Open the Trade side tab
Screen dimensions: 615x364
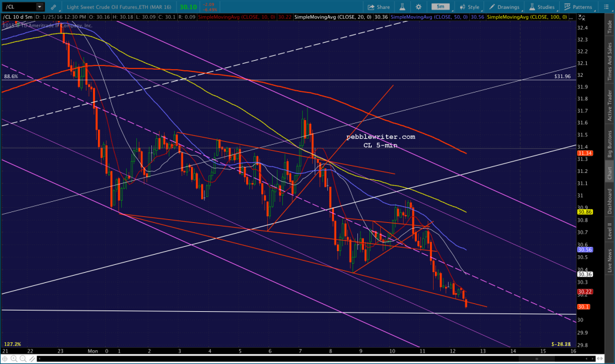click(x=610, y=26)
